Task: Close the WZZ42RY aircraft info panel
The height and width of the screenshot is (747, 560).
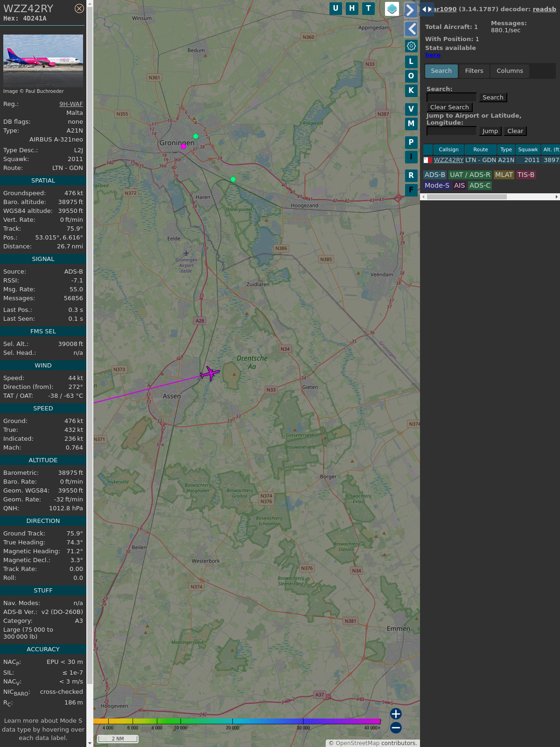Action: (79, 8)
